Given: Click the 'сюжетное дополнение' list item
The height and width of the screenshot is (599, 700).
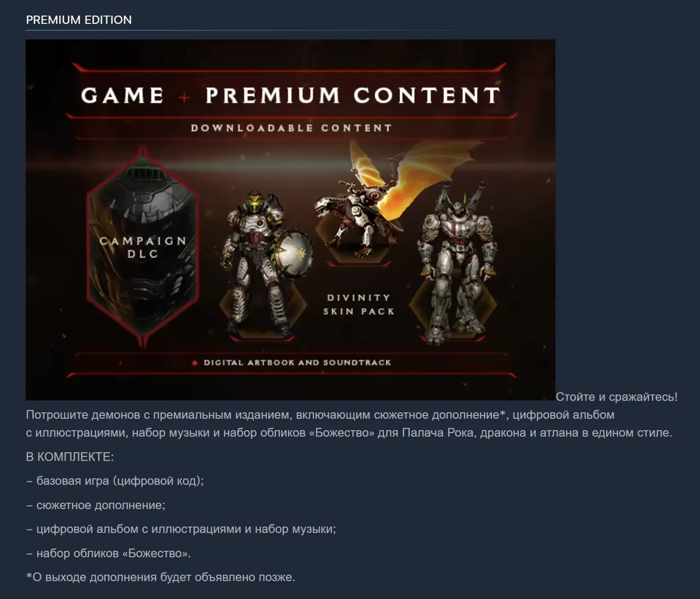Looking at the screenshot, I should pos(95,505).
